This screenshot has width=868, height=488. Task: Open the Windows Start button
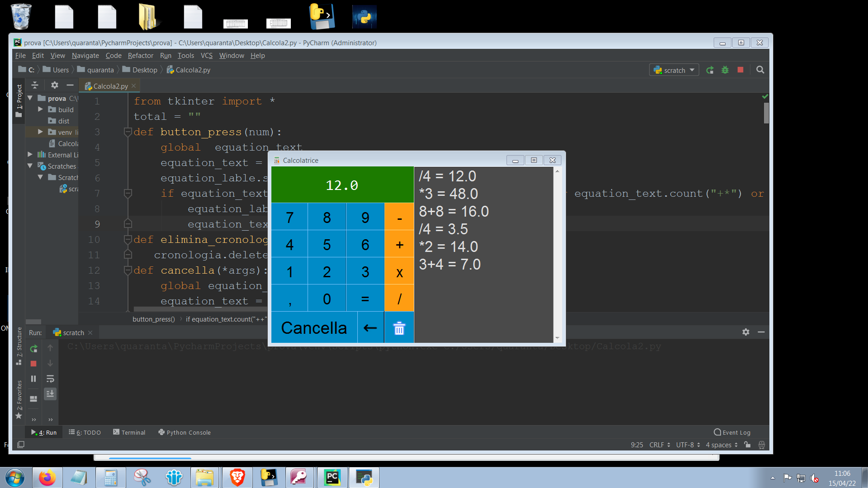tap(15, 478)
